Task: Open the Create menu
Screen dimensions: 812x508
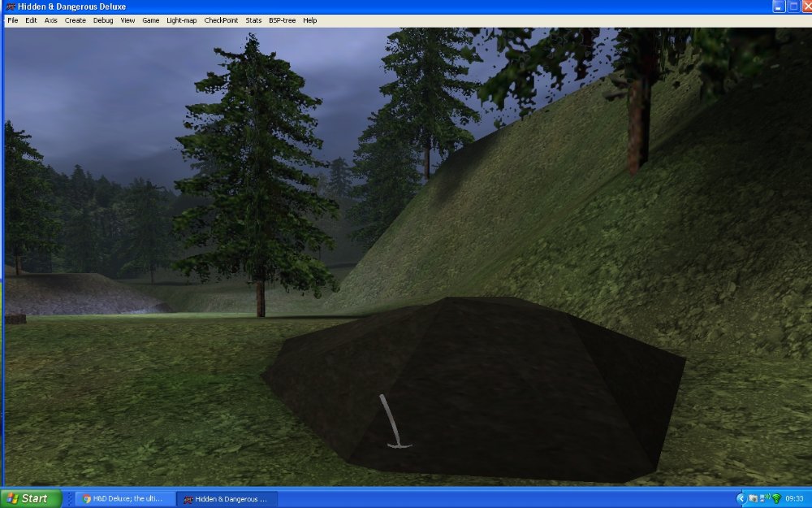Action: tap(75, 21)
